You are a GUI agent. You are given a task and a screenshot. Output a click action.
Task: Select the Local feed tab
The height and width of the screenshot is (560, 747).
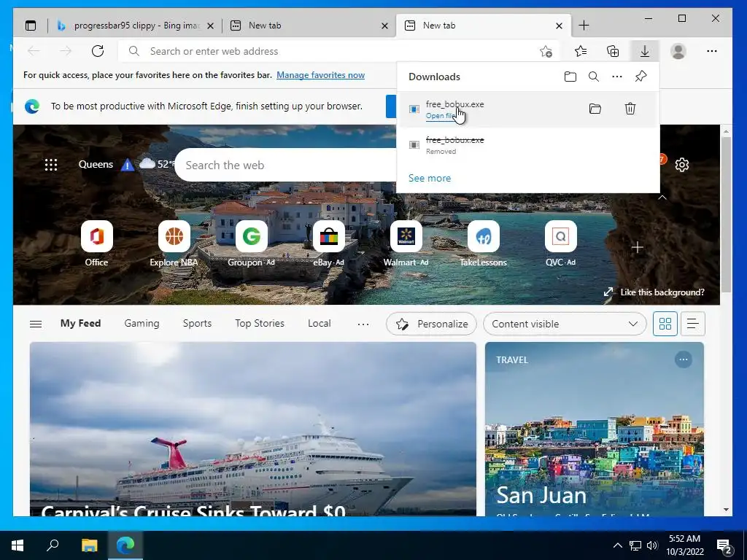tap(320, 323)
